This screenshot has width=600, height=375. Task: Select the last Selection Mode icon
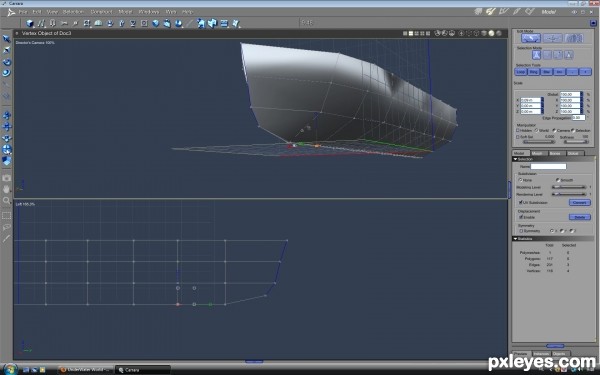569,55
